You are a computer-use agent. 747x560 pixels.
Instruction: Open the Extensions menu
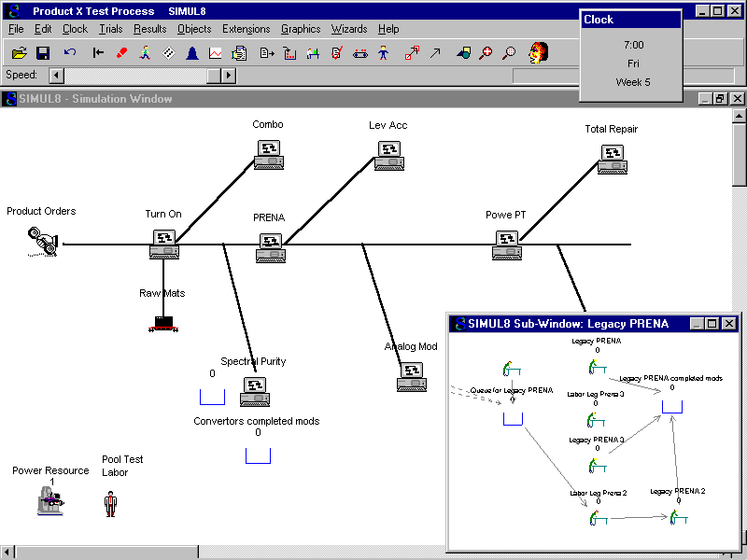(247, 29)
